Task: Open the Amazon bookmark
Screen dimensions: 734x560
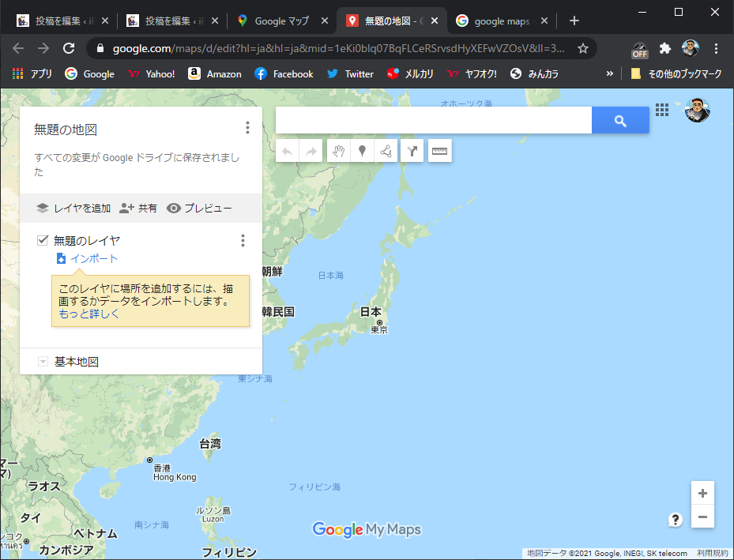Action: click(214, 73)
